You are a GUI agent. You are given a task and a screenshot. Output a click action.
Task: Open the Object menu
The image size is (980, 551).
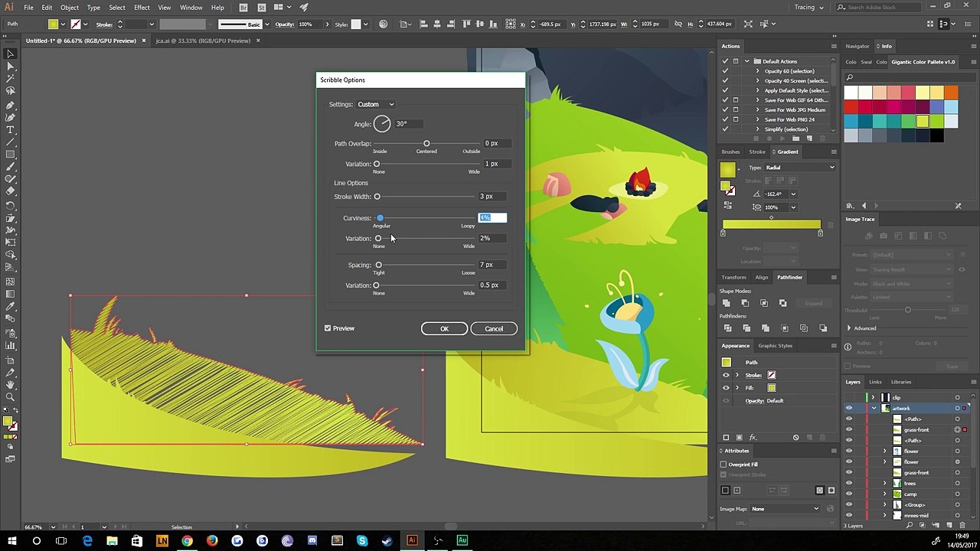(70, 8)
